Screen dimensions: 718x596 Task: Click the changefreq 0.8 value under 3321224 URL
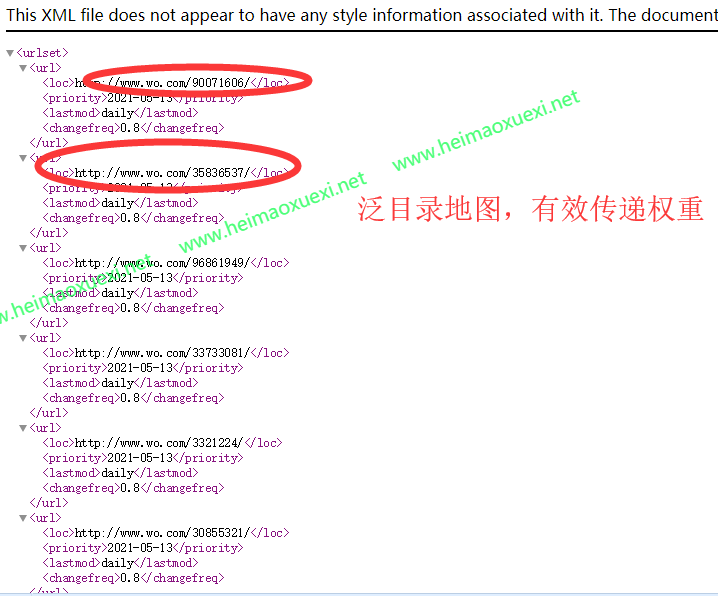pyautogui.click(x=129, y=488)
